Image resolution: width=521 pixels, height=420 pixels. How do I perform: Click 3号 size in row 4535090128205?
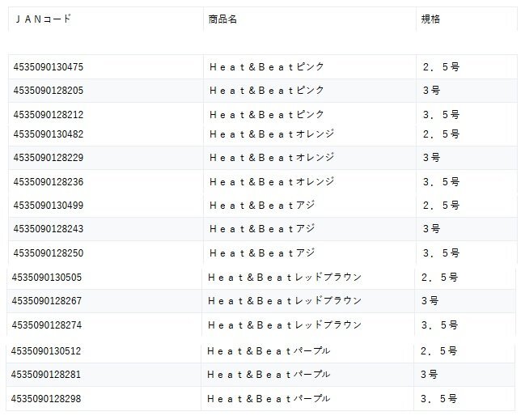click(x=432, y=91)
